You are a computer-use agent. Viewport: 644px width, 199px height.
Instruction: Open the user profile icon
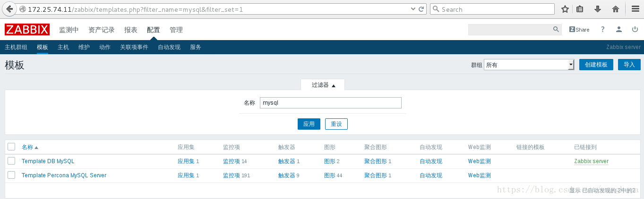click(x=618, y=29)
